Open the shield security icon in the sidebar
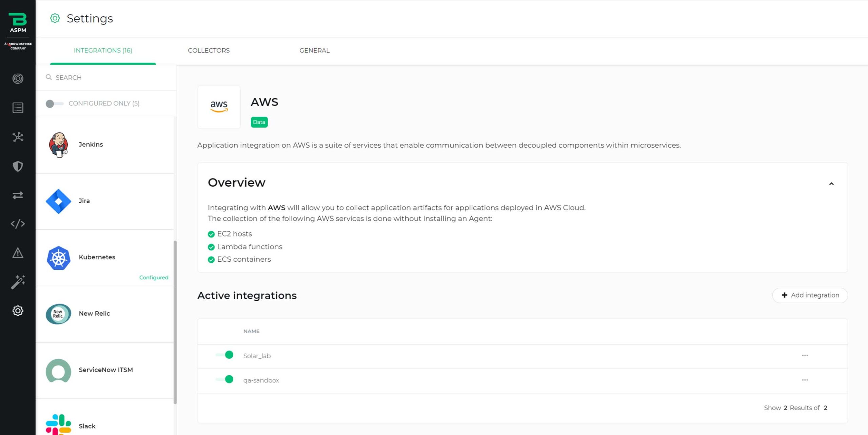 pos(18,166)
